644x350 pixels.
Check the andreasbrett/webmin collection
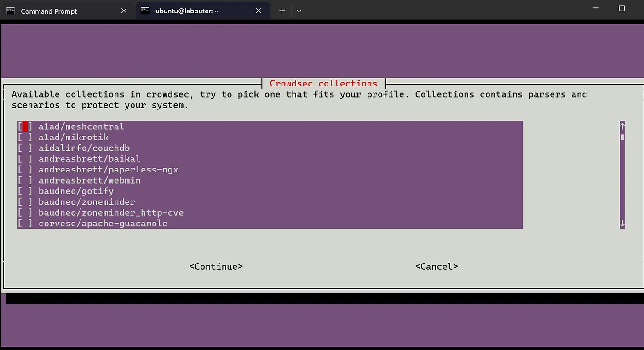pyautogui.click(x=25, y=180)
